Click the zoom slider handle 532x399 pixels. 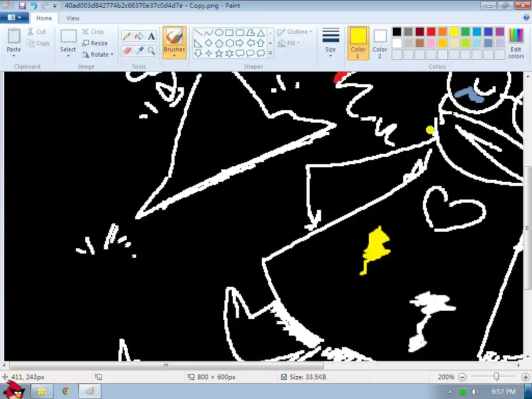click(x=496, y=377)
